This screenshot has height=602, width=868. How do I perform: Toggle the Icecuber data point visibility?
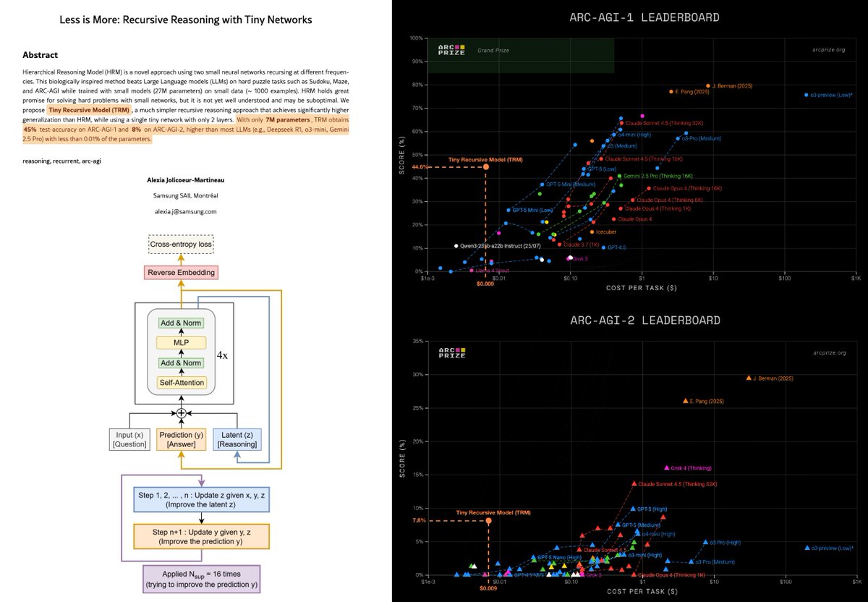pos(592,232)
